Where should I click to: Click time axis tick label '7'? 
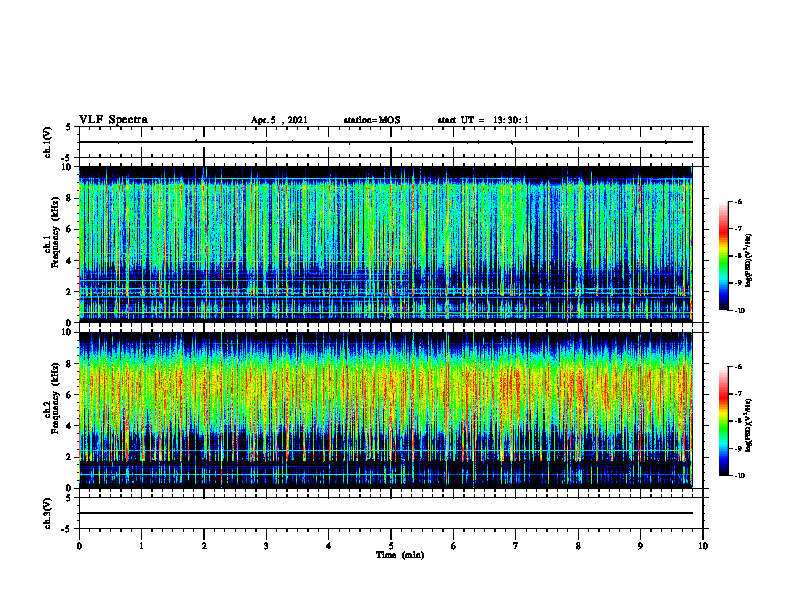click(516, 546)
